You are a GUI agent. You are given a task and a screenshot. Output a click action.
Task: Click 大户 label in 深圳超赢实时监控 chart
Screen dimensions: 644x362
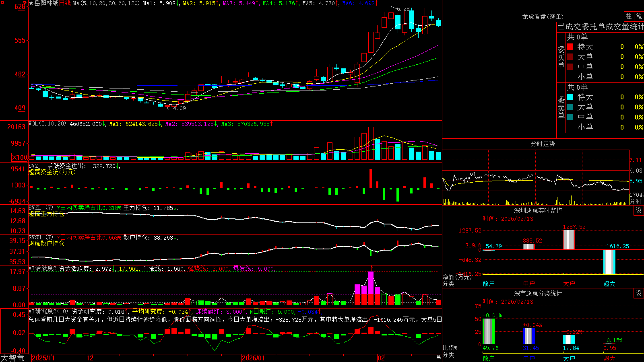coord(569,284)
